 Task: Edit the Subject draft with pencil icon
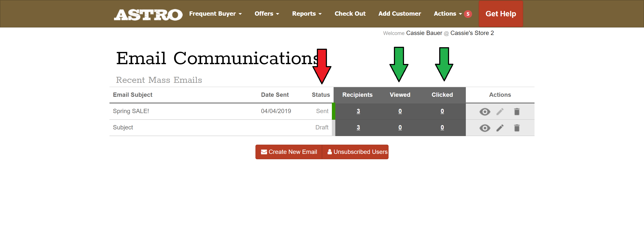click(500, 128)
